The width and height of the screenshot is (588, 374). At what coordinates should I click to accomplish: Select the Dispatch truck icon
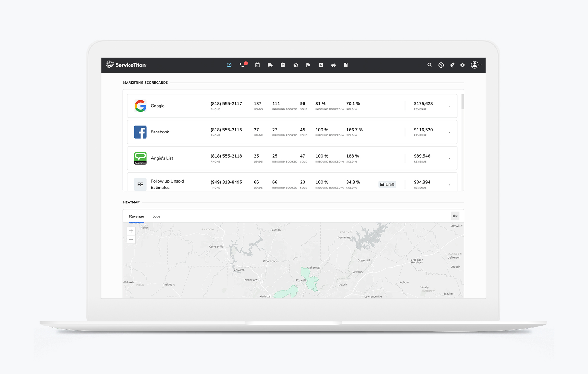[x=270, y=65]
